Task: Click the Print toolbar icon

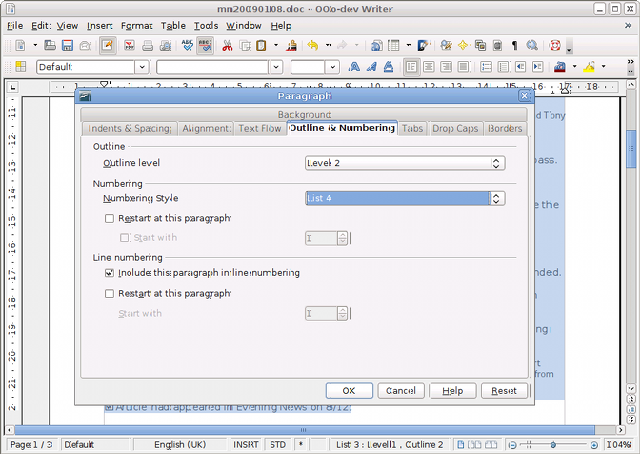Action: coord(147,46)
